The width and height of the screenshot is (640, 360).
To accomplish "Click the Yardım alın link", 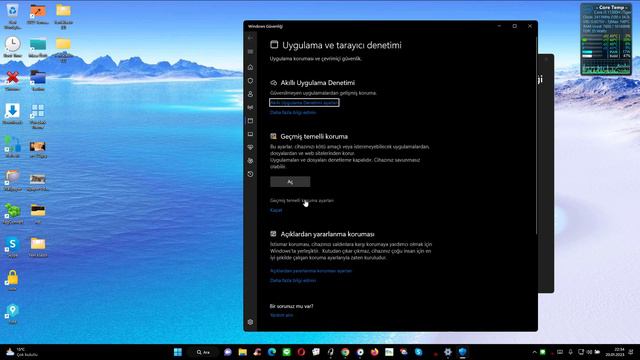I will 281,315.
